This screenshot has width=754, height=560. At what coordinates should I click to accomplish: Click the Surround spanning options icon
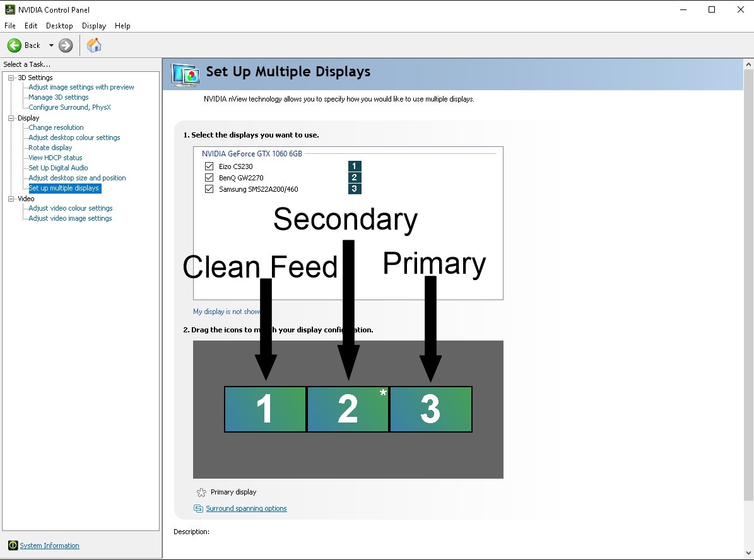[198, 508]
